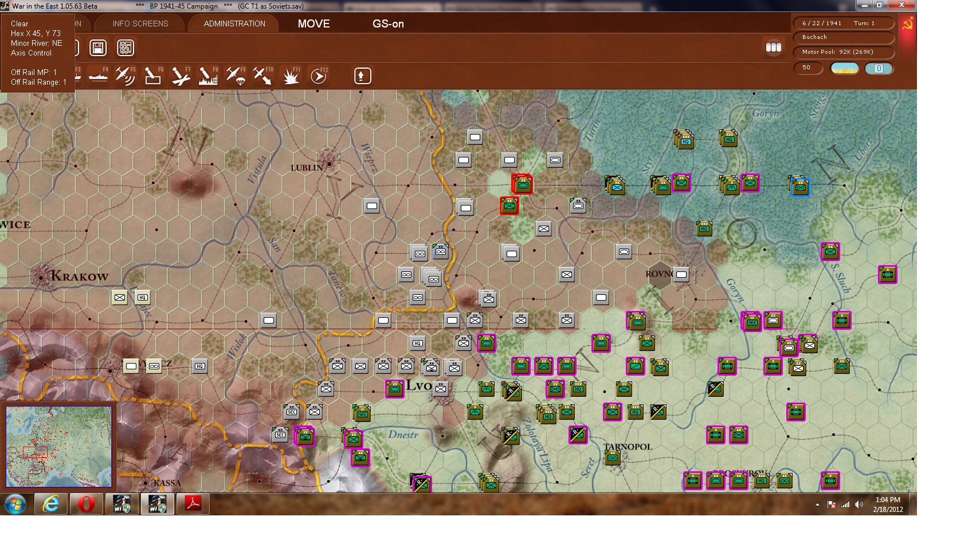Click the F11 explosion icon
Viewport: 980px width, 552px height.
click(291, 76)
